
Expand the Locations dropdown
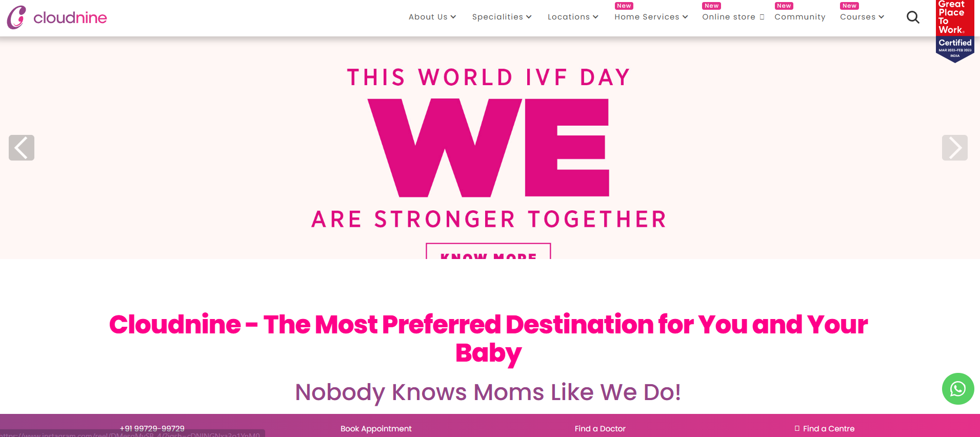572,17
